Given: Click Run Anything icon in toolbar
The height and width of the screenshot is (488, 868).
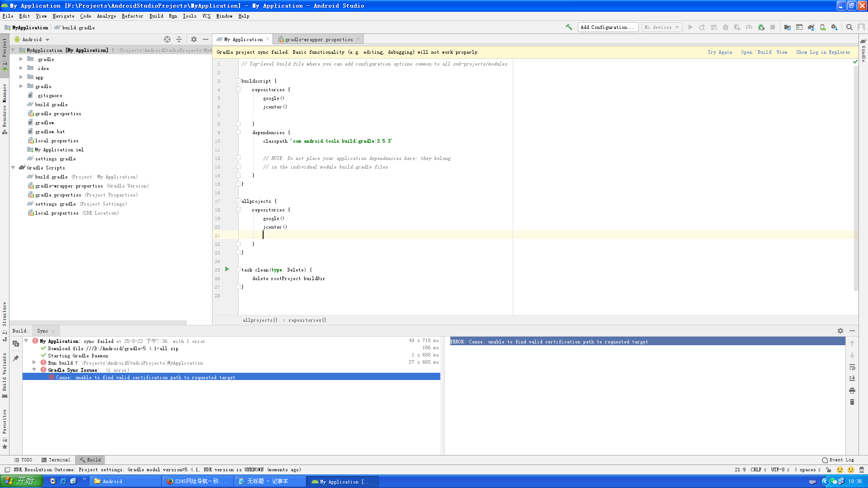Looking at the screenshot, I should pos(799,27).
